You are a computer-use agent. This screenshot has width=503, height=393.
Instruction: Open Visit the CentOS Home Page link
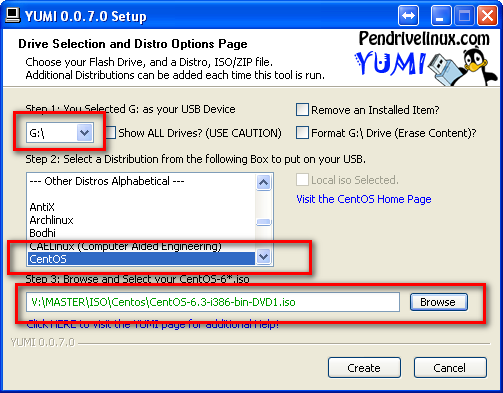[364, 199]
